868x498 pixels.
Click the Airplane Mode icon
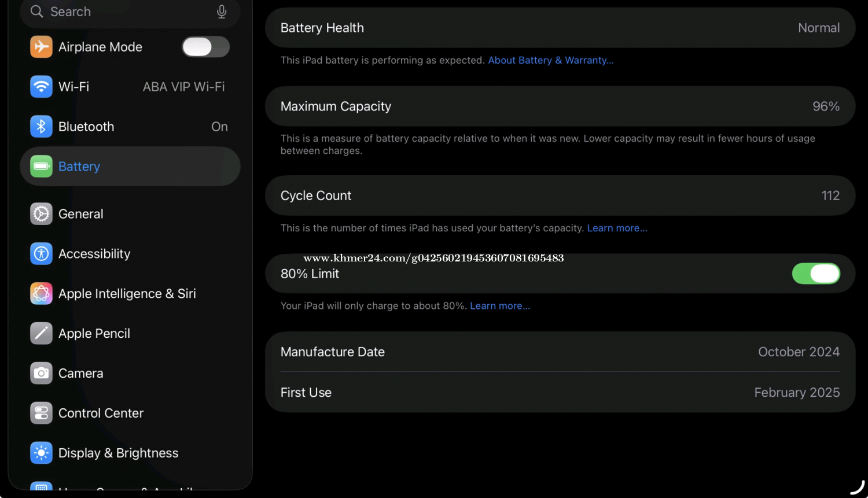coord(41,47)
